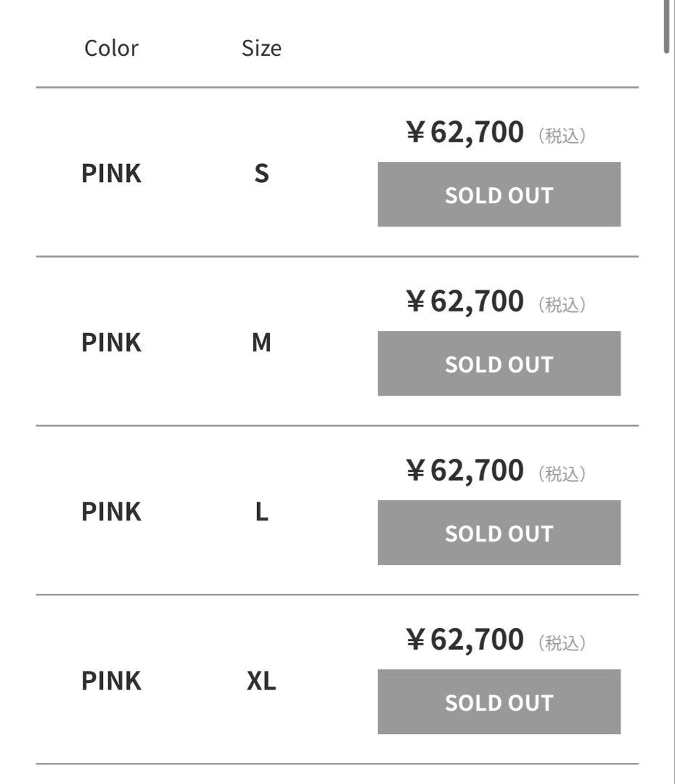Select PINK label in size S row
The width and height of the screenshot is (675, 784).
pos(111,174)
